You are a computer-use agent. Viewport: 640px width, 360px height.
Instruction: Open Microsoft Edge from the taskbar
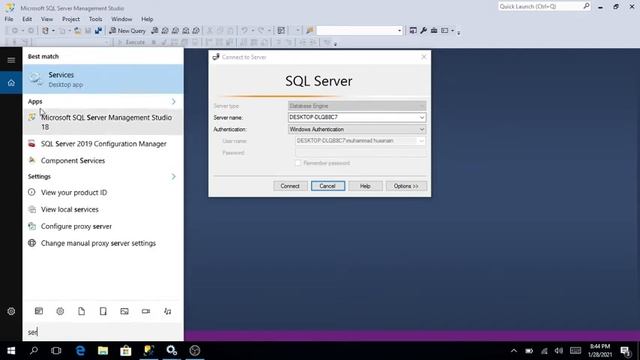tap(80, 351)
